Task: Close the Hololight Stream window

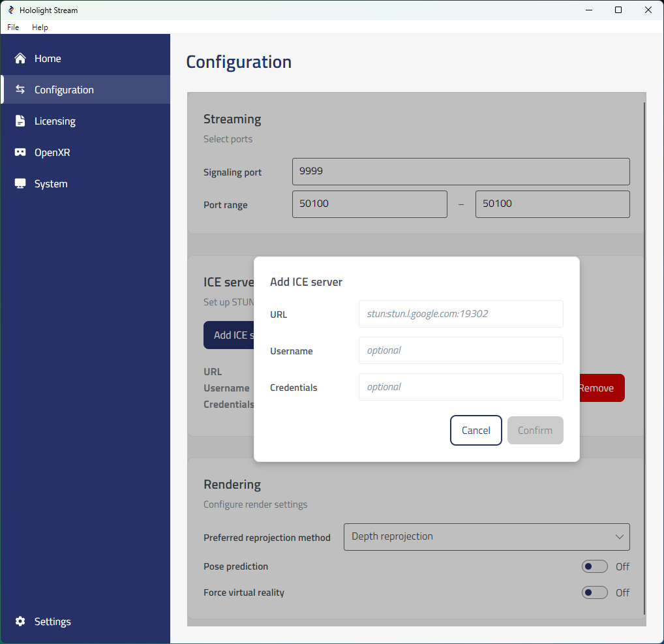Action: [x=648, y=10]
